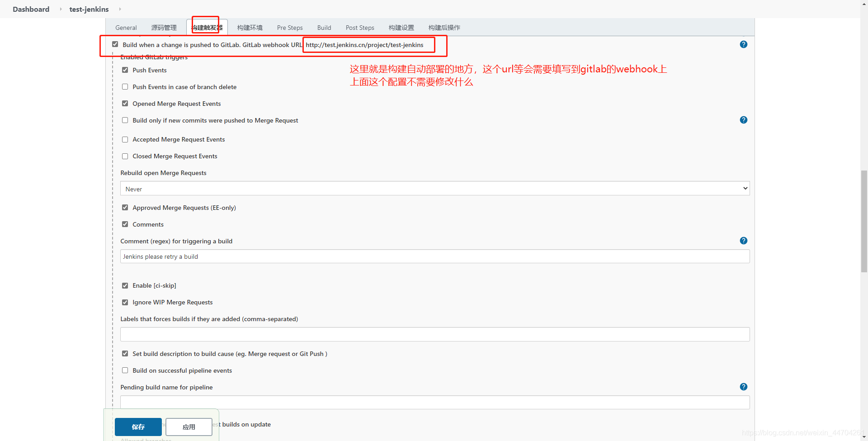
Task: Click scrollbar up arrow
Action: pyautogui.click(x=864, y=4)
